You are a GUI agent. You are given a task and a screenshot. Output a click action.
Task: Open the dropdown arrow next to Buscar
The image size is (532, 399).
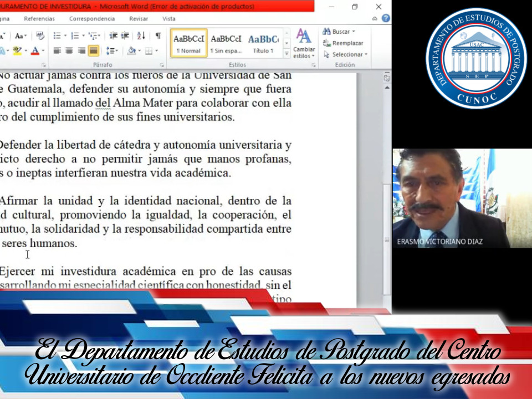354,32
